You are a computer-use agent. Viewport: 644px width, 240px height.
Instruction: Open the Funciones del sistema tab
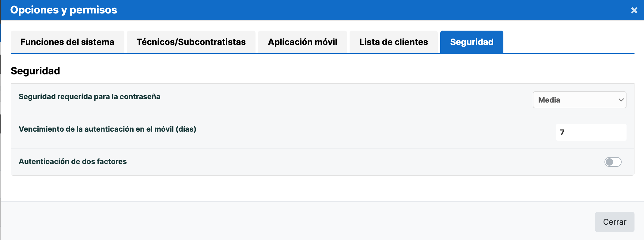pos(67,42)
